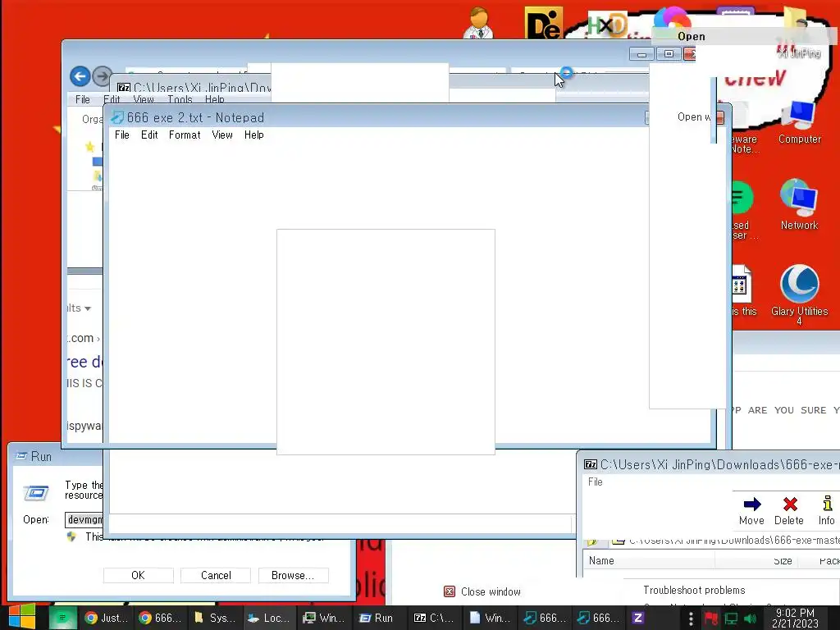Click Cancel in the Run dialog

216,575
